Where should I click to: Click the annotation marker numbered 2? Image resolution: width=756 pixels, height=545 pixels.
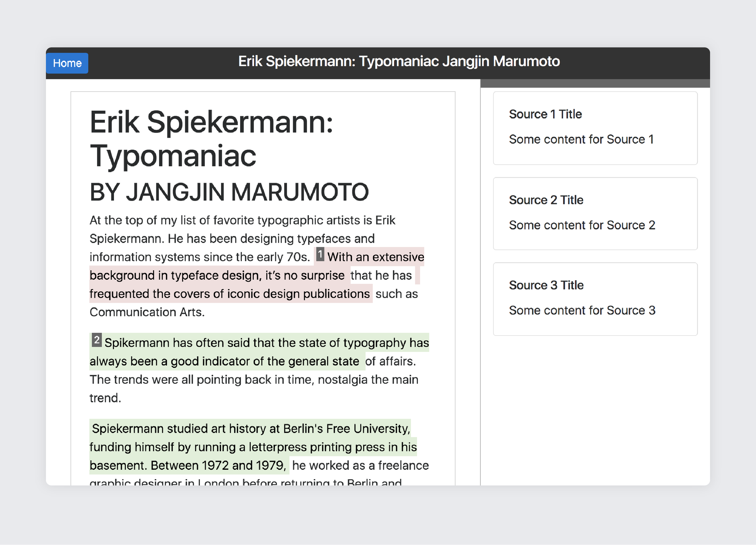click(97, 340)
